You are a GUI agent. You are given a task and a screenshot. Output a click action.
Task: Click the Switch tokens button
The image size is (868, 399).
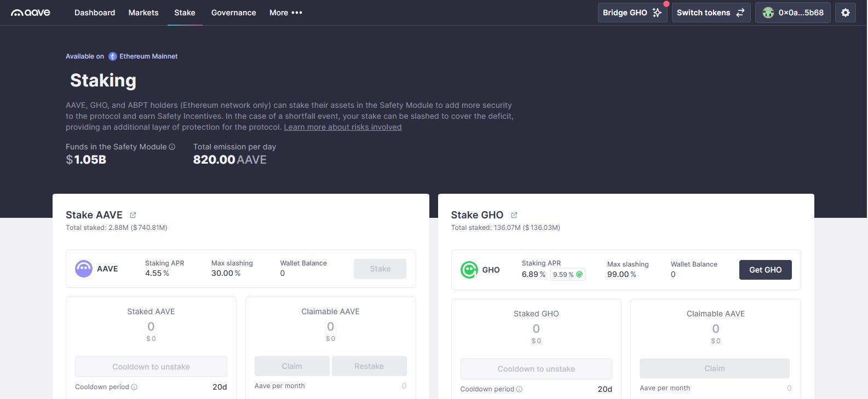click(711, 13)
